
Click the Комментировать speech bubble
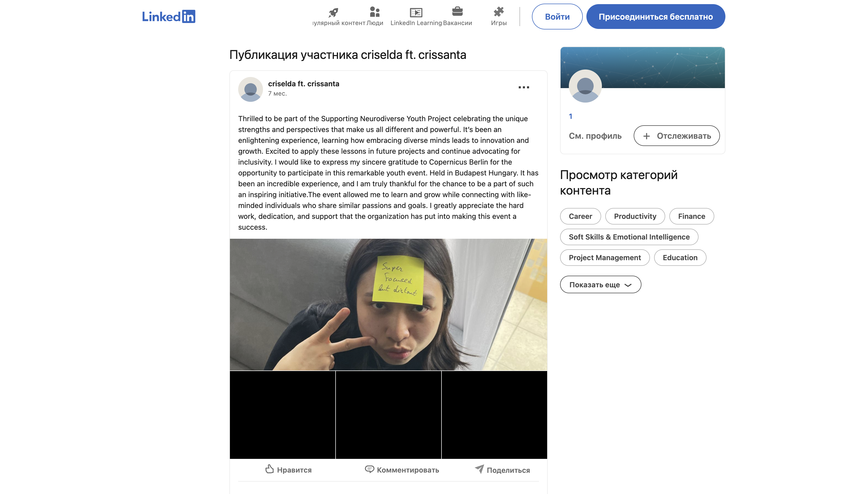tap(369, 469)
